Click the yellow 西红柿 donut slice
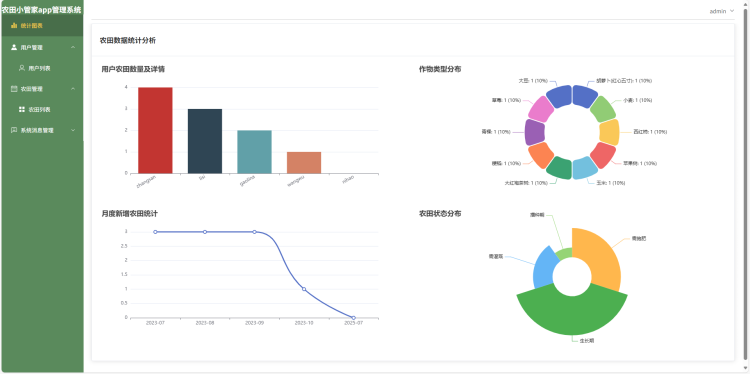The height and width of the screenshot is (374, 750). (x=609, y=132)
